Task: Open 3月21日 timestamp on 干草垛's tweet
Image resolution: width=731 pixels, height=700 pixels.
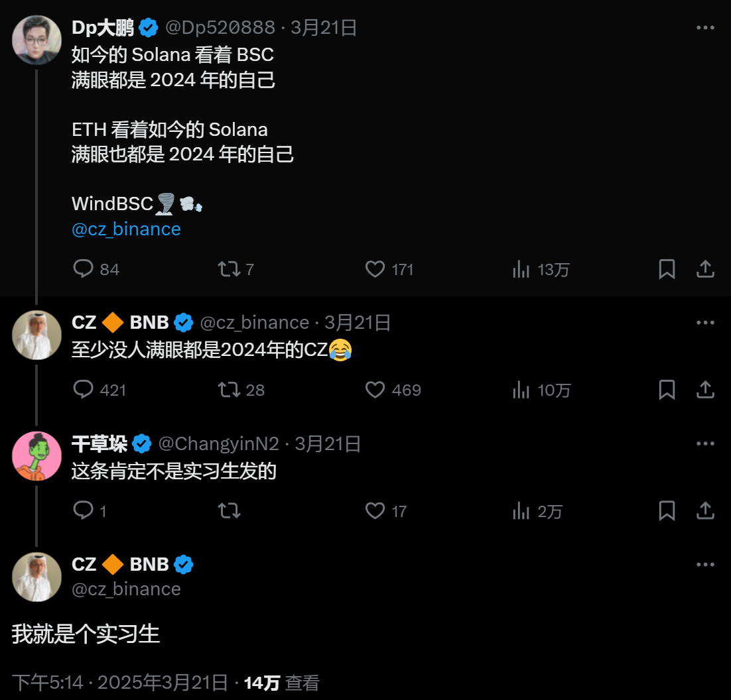Action: [x=328, y=443]
